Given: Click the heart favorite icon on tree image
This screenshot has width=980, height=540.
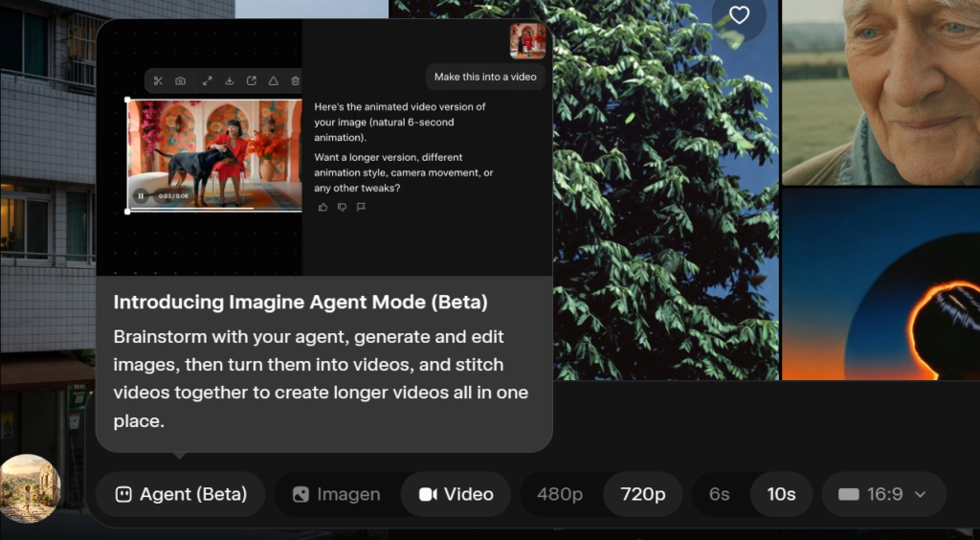Looking at the screenshot, I should click(x=740, y=15).
